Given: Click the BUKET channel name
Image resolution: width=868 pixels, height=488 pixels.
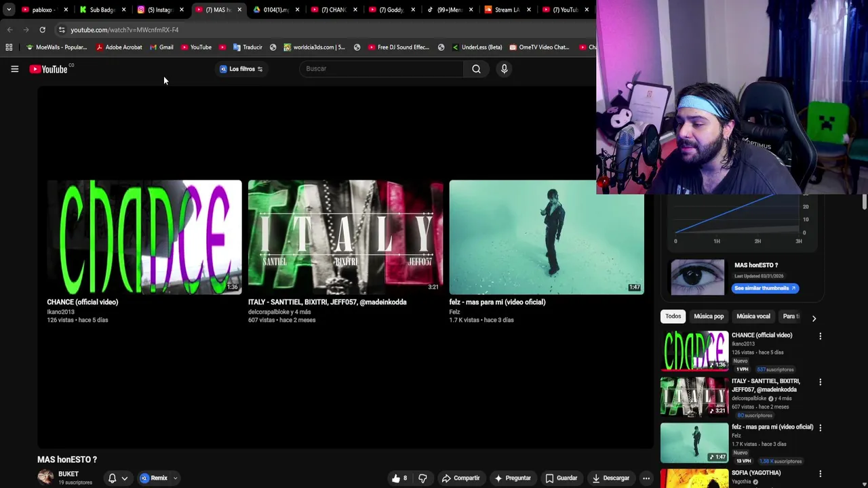Looking at the screenshot, I should 68,474.
